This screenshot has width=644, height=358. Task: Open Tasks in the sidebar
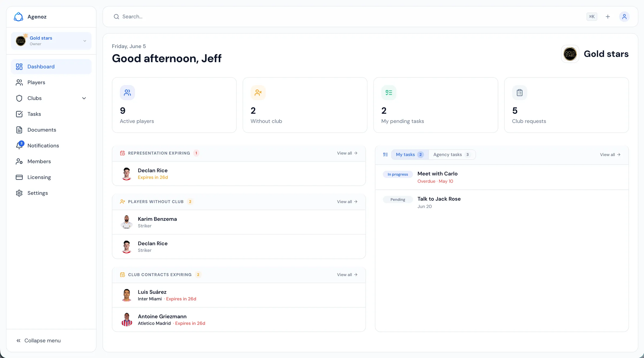(51, 114)
